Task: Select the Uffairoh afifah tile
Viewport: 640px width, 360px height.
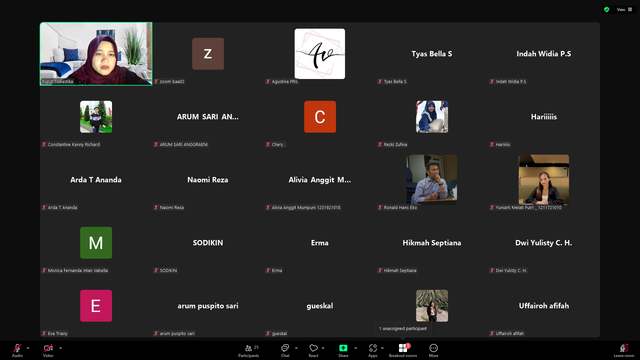Action: point(544,306)
